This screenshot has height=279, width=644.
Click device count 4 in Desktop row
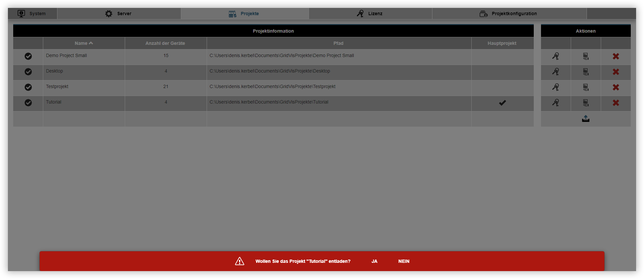166,71
